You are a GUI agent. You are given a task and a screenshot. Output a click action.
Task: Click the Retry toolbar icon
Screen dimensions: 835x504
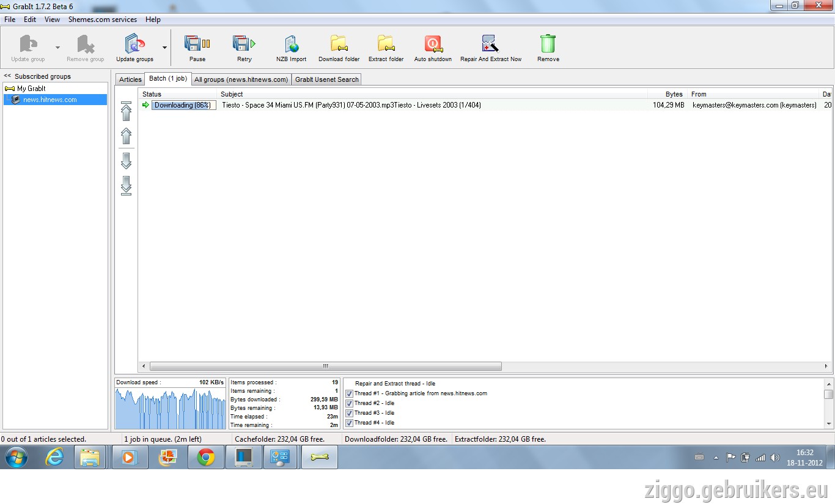244,44
